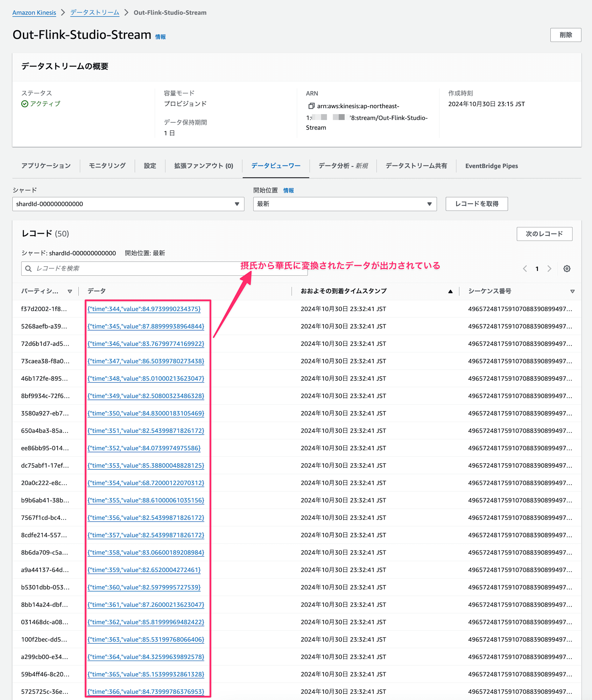Open record data with time 357
Viewport: 592px width, 700px height.
[x=146, y=535]
